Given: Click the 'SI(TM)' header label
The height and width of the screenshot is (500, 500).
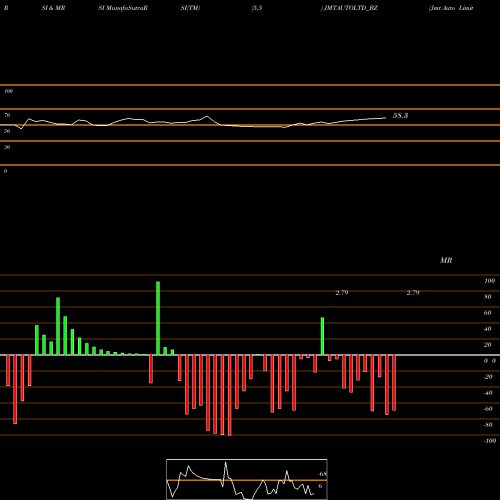Looking at the screenshot, I should (x=190, y=8).
